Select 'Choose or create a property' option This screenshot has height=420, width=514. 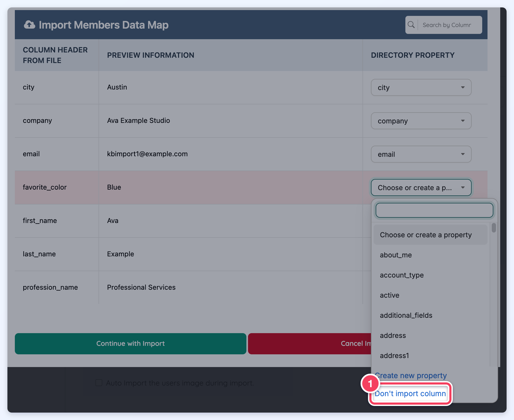click(430, 235)
